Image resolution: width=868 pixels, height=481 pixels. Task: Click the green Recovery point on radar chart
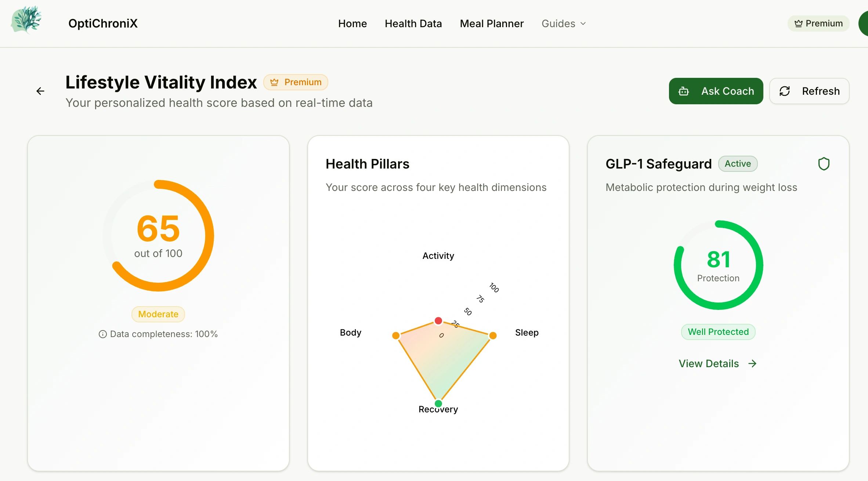(x=438, y=404)
